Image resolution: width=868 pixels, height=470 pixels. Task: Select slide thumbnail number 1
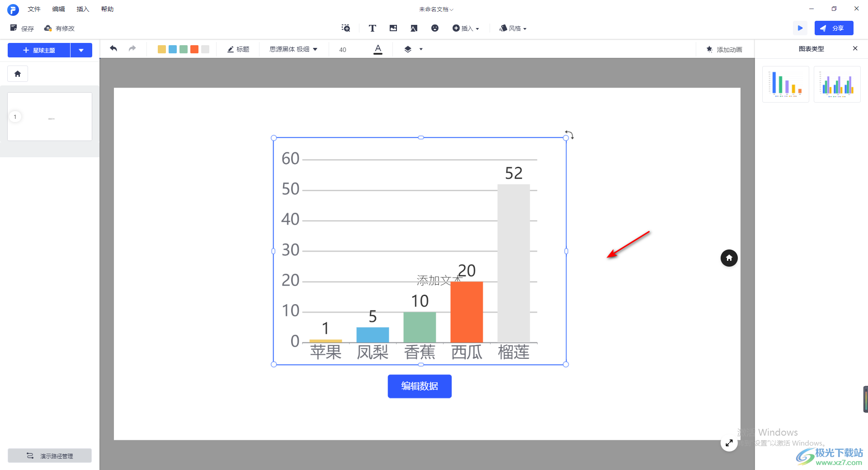point(50,117)
